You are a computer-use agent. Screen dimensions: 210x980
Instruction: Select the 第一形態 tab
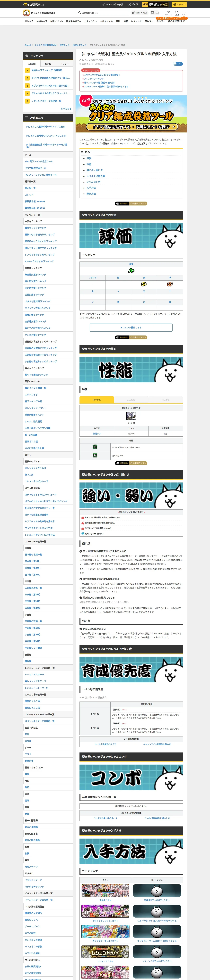tap(97, 400)
